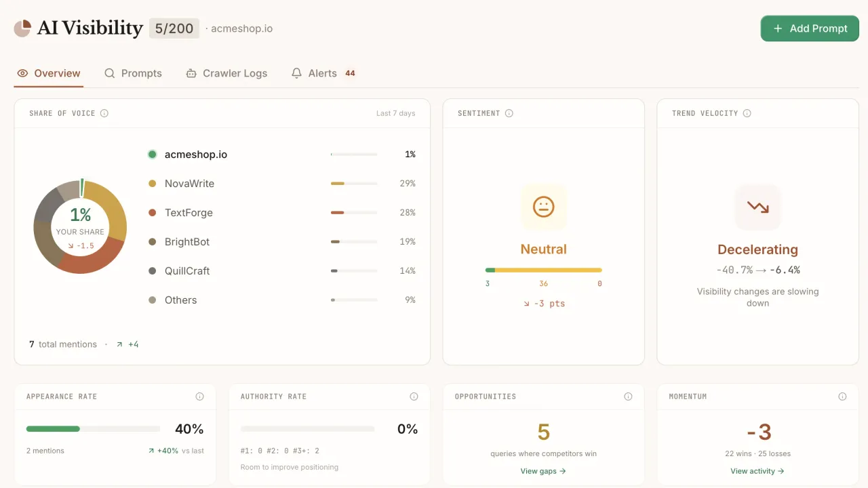The height and width of the screenshot is (488, 868).
Task: Select the TextForge competitor label
Action: coord(189,213)
